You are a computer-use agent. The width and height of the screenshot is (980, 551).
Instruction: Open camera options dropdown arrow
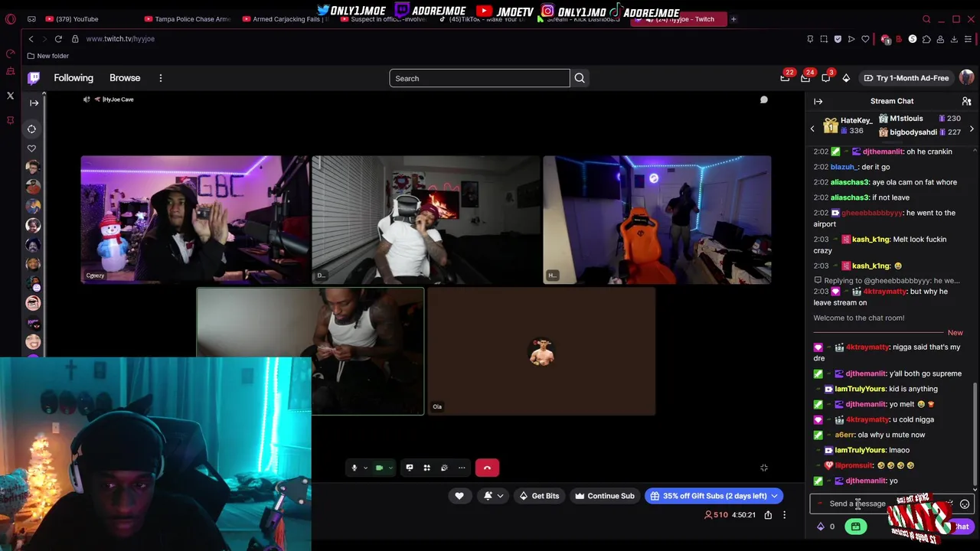(x=390, y=468)
